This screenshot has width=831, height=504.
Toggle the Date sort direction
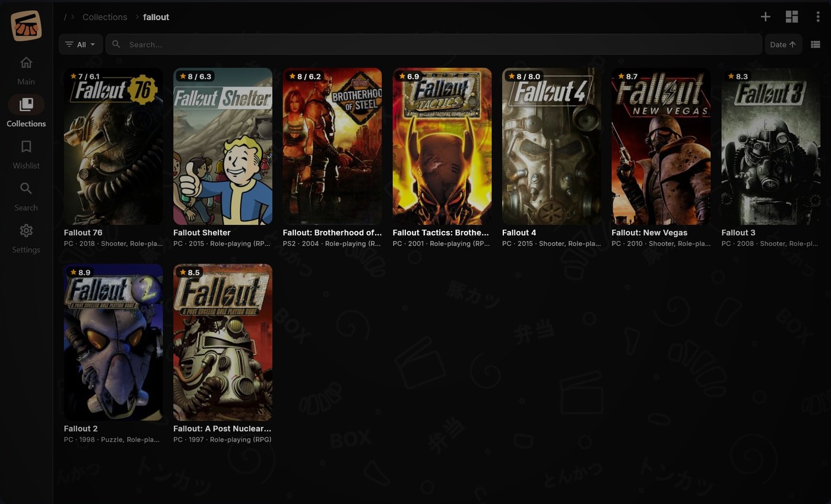(x=782, y=44)
